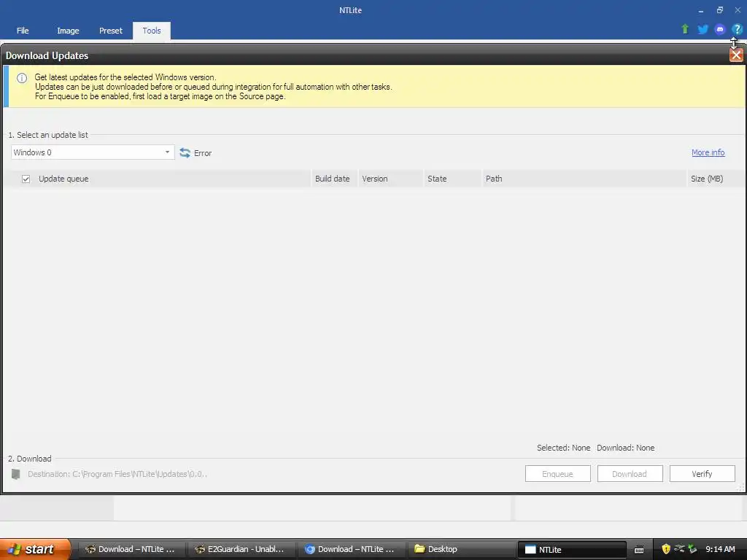Click the Verify button

tap(703, 474)
